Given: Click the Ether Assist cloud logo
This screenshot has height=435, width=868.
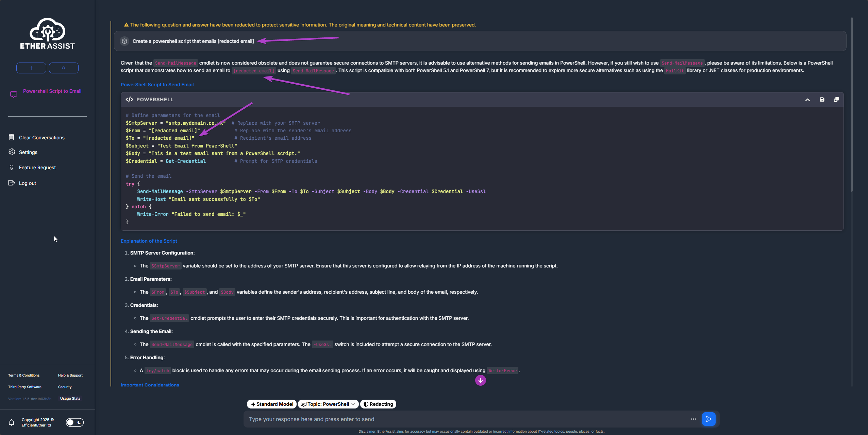Looking at the screenshot, I should pyautogui.click(x=47, y=33).
